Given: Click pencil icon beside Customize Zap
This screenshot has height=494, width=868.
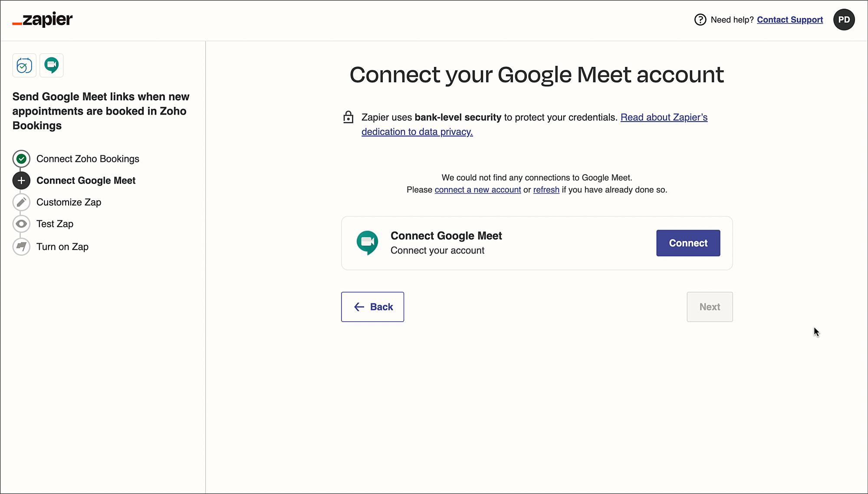Looking at the screenshot, I should pyautogui.click(x=21, y=202).
